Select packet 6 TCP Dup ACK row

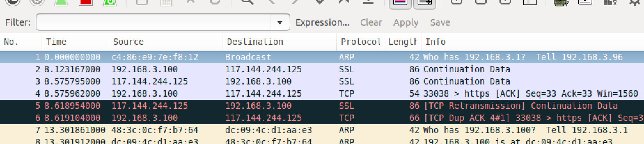point(322,118)
